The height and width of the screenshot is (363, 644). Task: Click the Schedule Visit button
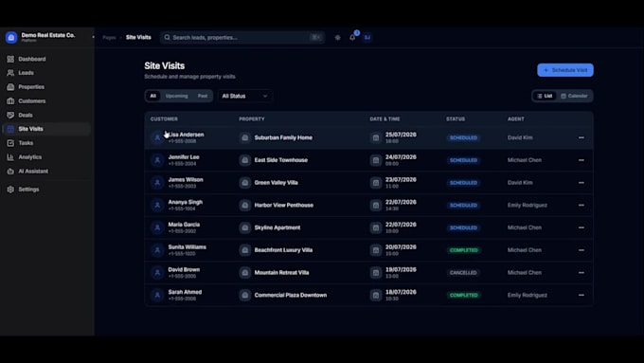pos(565,70)
